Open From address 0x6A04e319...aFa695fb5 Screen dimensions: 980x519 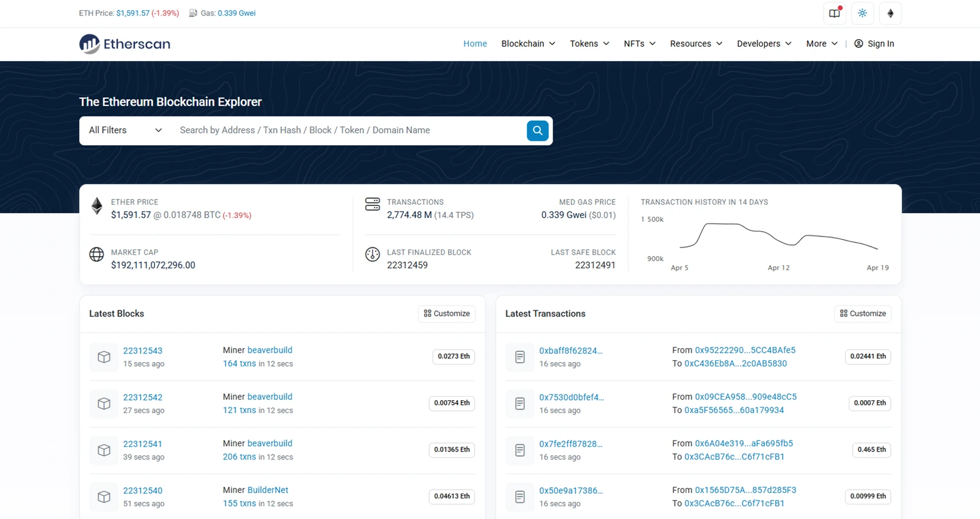point(744,443)
